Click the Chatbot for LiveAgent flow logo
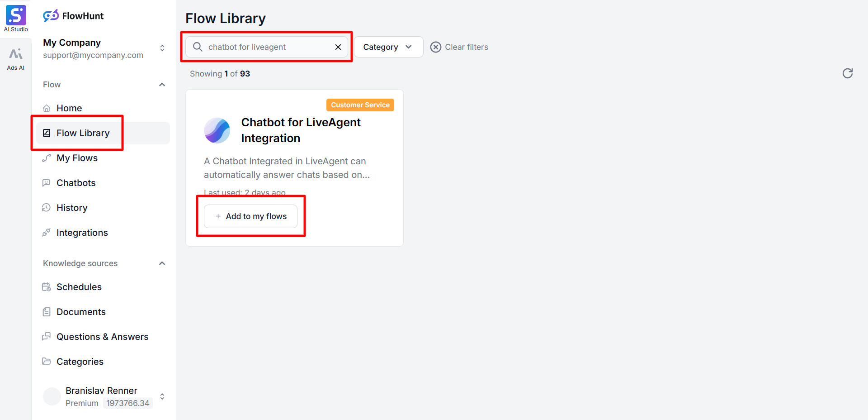 click(x=217, y=130)
